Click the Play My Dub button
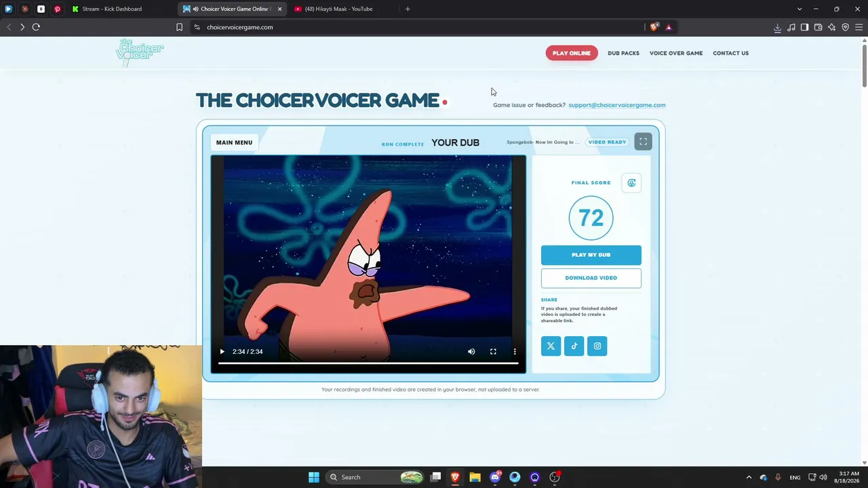 click(591, 255)
